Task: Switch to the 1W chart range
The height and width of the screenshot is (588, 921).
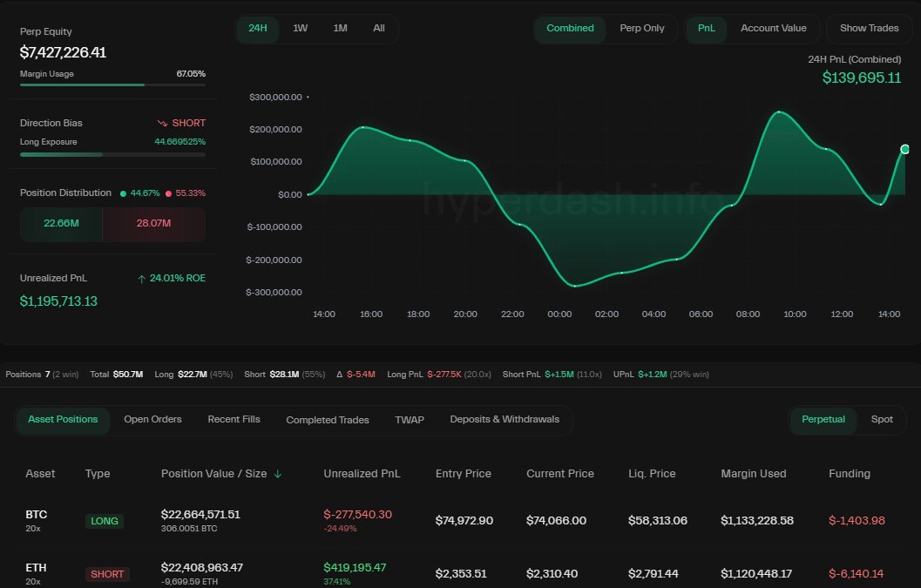Action: point(301,28)
